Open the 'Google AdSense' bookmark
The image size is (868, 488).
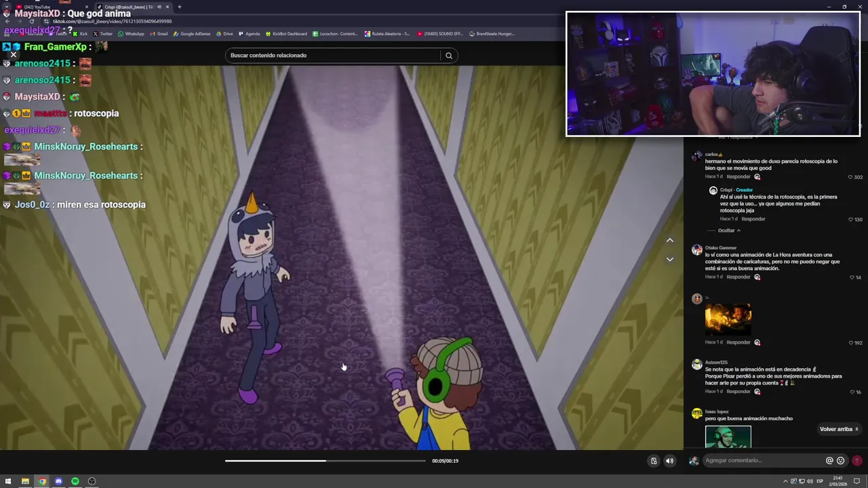(x=192, y=34)
